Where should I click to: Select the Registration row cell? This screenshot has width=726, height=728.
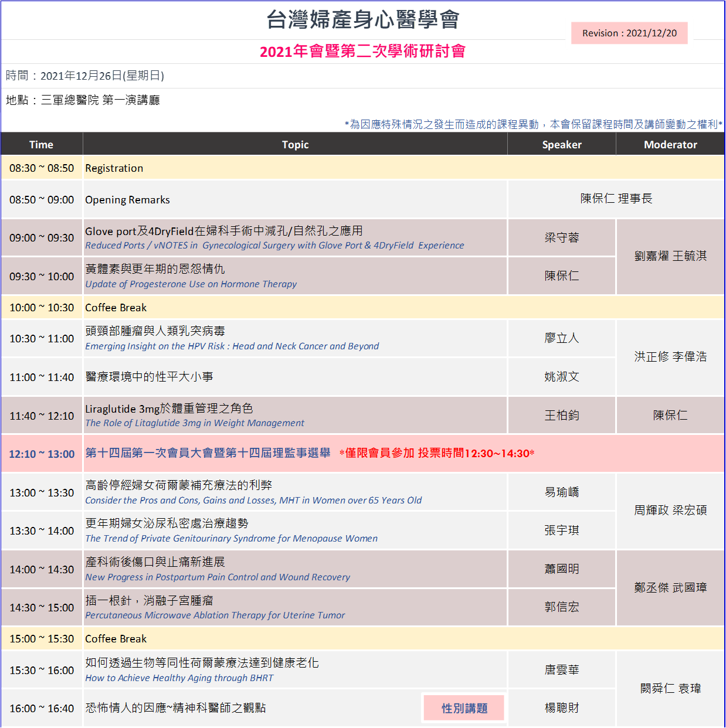click(x=114, y=168)
